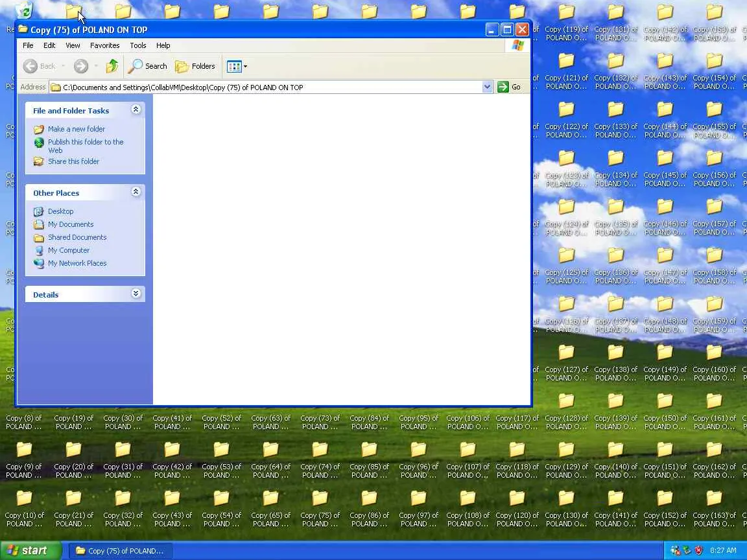Collapse File and Folder Tasks panel
This screenshot has height=560, width=747.
click(x=136, y=110)
